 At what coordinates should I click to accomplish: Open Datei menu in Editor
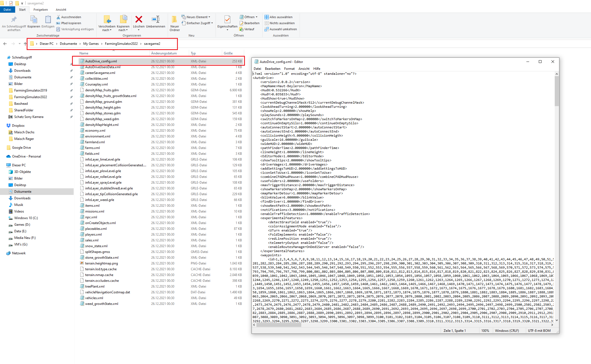point(257,69)
